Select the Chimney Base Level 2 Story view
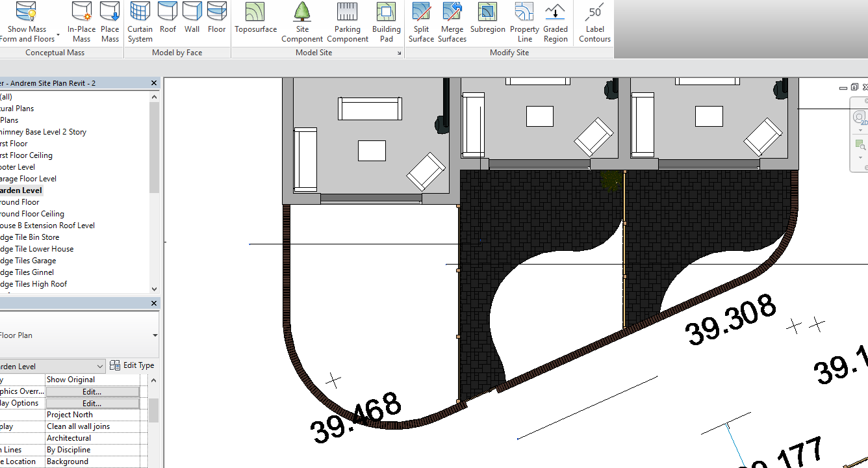Viewport: 868px width, 468px height. point(43,132)
